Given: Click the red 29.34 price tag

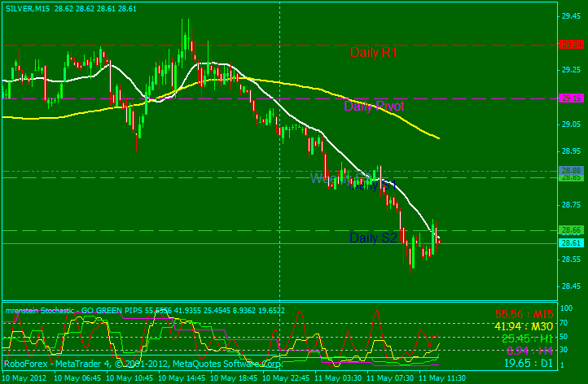Looking at the screenshot, I should (x=571, y=45).
